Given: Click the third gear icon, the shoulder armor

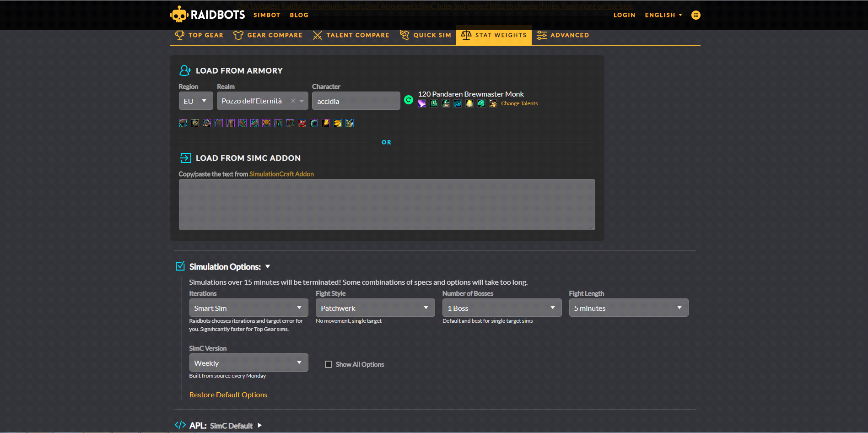Looking at the screenshot, I should [x=207, y=123].
